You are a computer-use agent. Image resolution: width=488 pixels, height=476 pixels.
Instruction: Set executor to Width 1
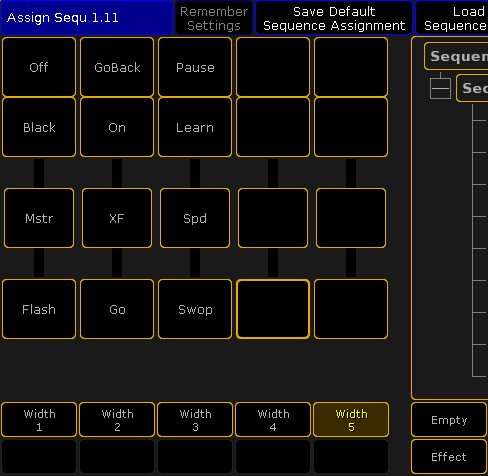(39, 420)
